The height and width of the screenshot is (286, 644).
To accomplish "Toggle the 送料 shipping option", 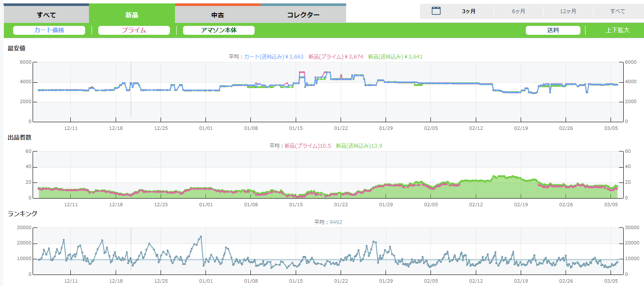I will pyautogui.click(x=553, y=31).
